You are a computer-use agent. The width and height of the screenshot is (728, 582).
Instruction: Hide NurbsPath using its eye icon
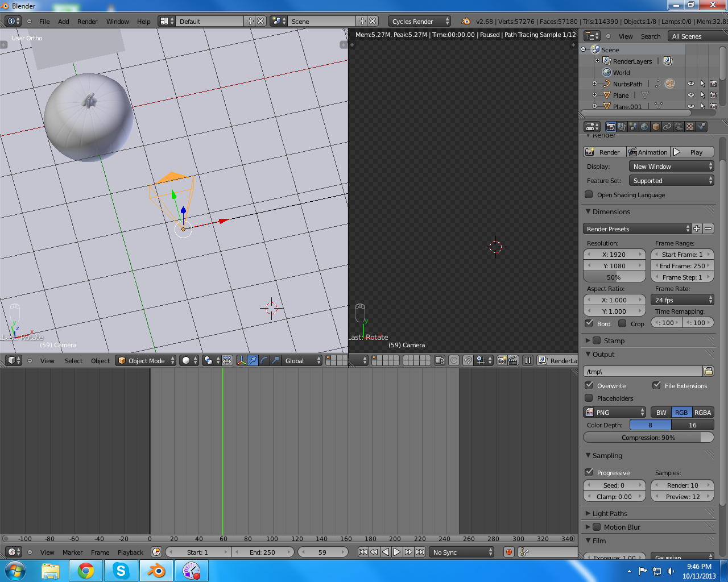point(691,84)
